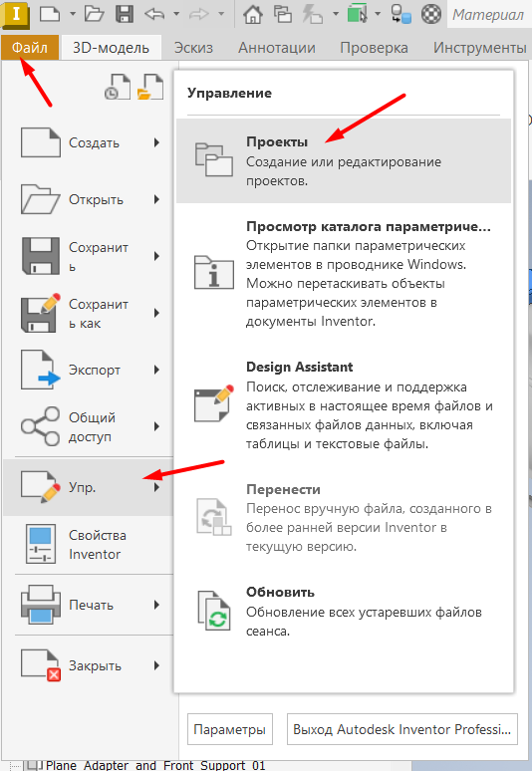Image resolution: width=532 pixels, height=771 pixels.
Task: Open the Открыть menu entry
Action: [x=89, y=199]
